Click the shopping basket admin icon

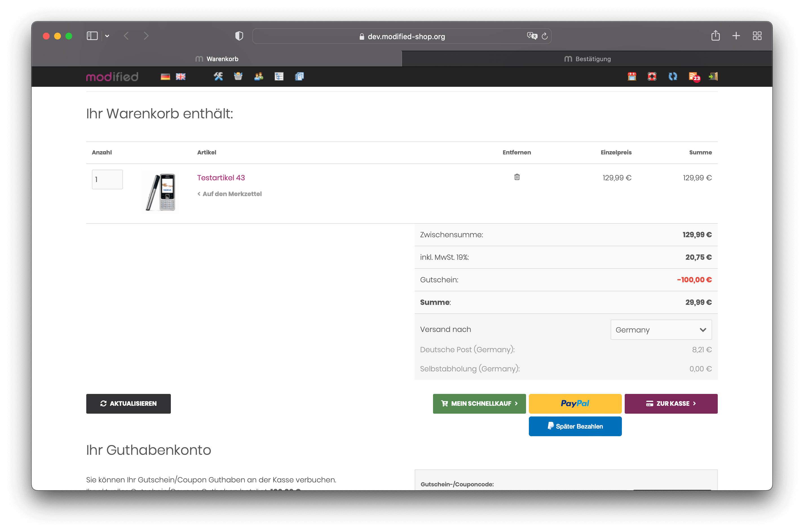click(238, 77)
